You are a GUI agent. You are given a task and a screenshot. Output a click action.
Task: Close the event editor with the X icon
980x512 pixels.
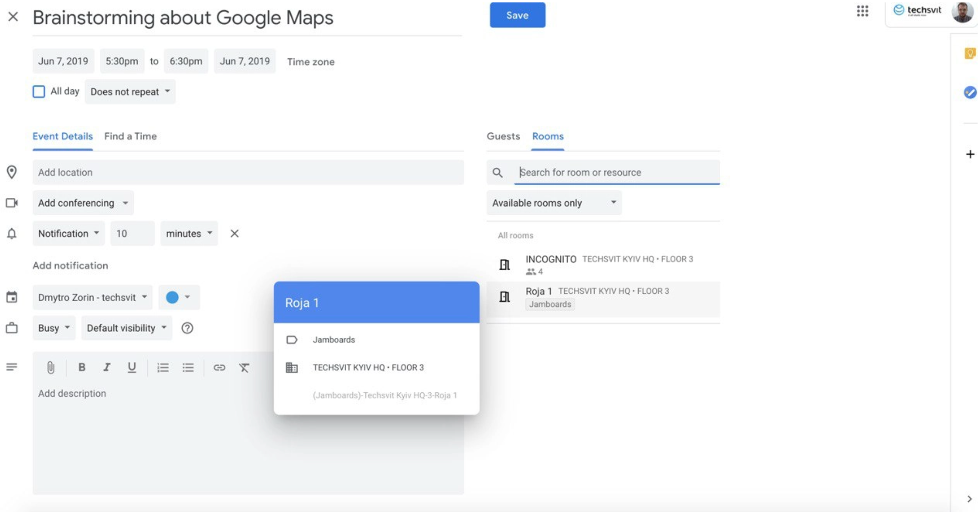[13, 17]
